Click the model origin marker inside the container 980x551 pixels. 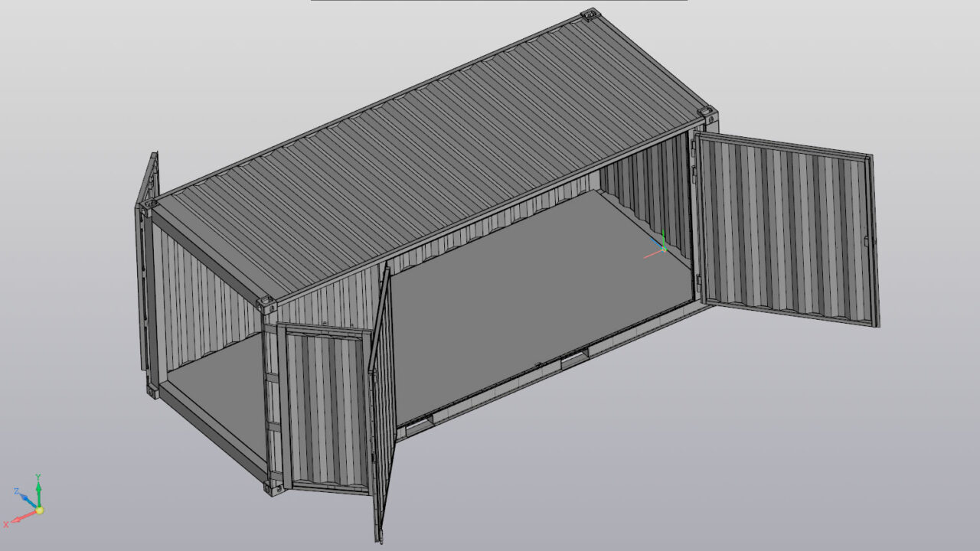[663, 249]
